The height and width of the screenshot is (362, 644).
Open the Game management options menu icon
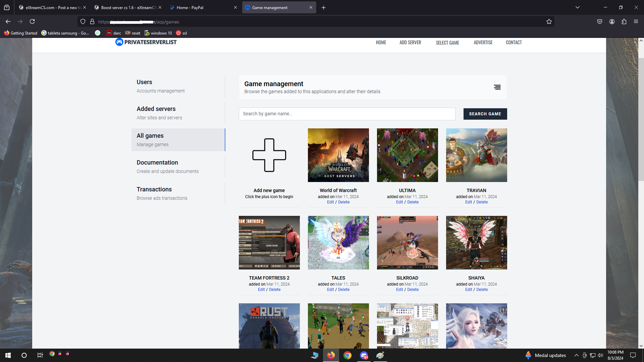(497, 87)
